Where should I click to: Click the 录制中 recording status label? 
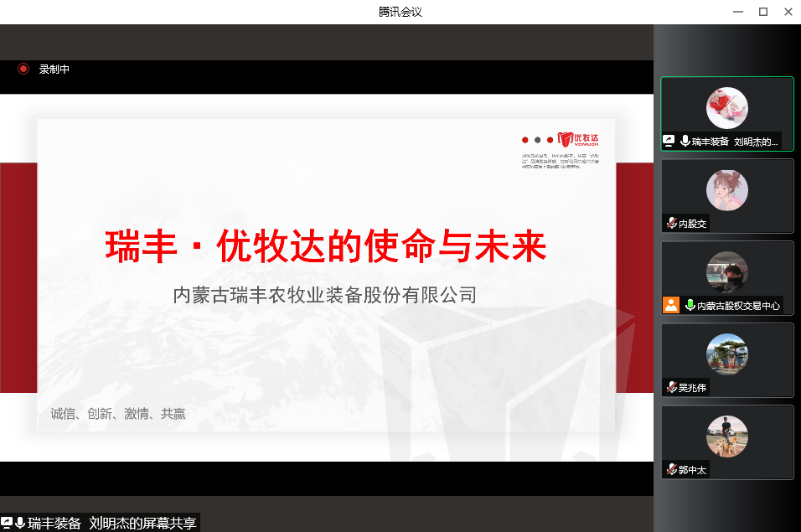point(54,69)
